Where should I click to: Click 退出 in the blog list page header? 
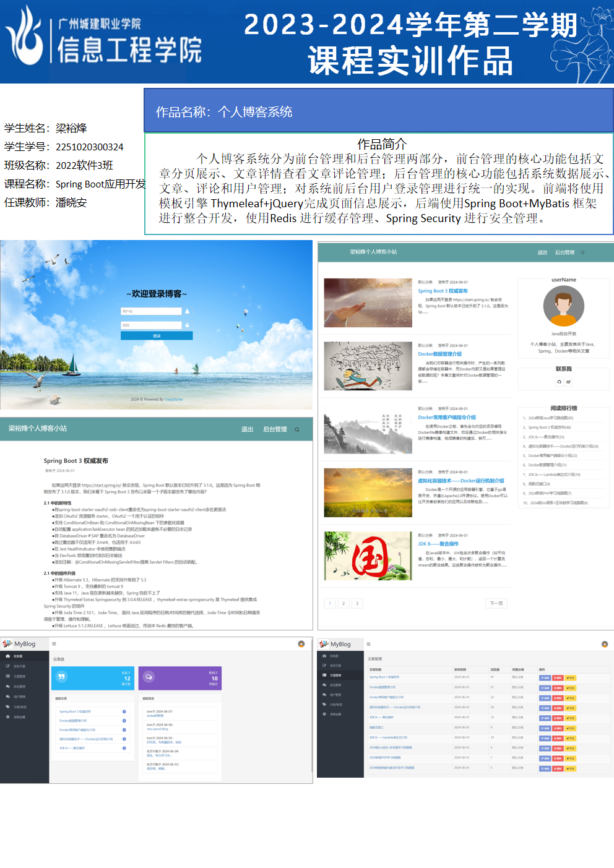tap(542, 252)
